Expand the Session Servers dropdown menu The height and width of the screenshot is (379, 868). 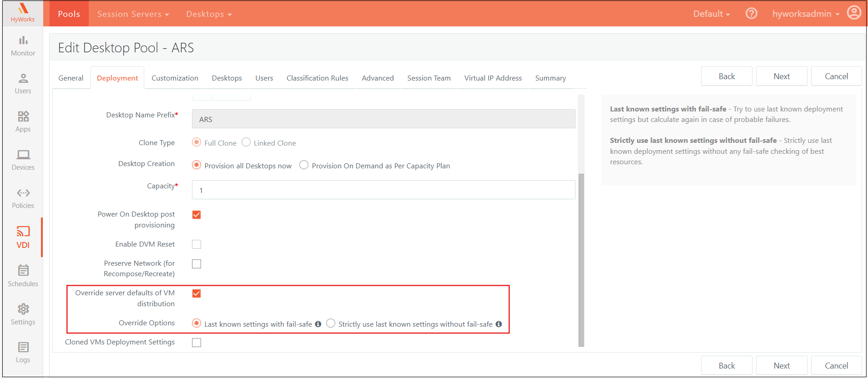tap(133, 14)
